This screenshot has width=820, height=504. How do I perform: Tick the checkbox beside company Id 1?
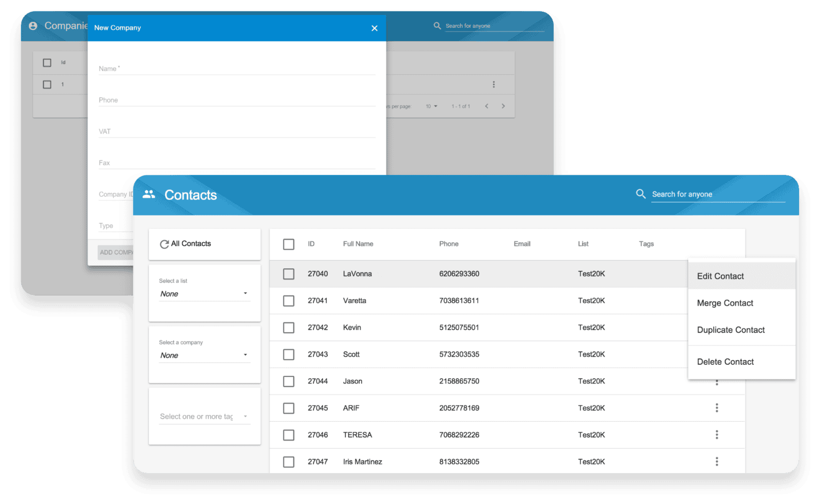point(46,84)
